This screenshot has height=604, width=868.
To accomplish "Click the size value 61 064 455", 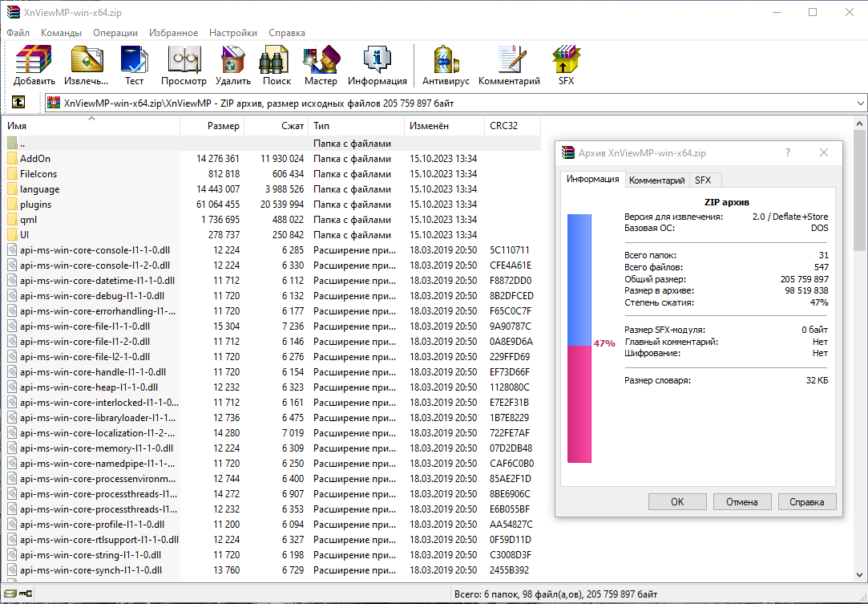I will (x=217, y=205).
